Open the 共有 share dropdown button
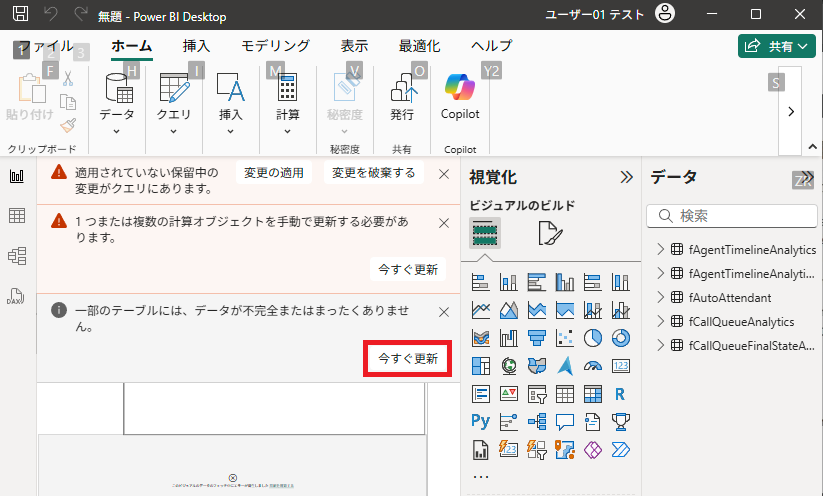Screen dimensions: 823x496 (x=777, y=46)
